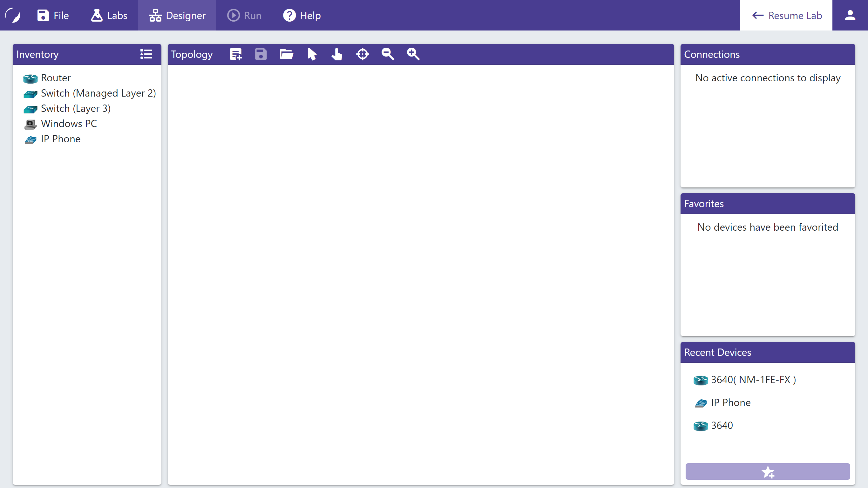Click the Resume Lab button
Image resolution: width=868 pixels, height=488 pixels.
(x=786, y=16)
